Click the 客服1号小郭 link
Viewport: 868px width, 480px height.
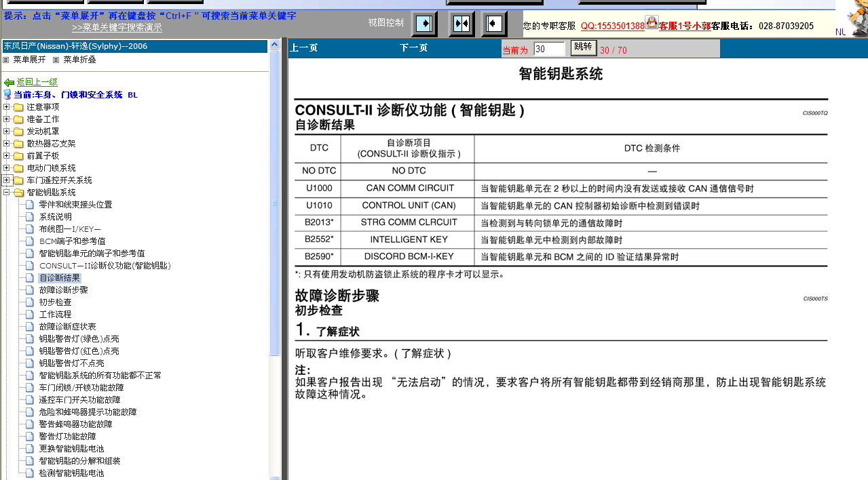click(685, 26)
